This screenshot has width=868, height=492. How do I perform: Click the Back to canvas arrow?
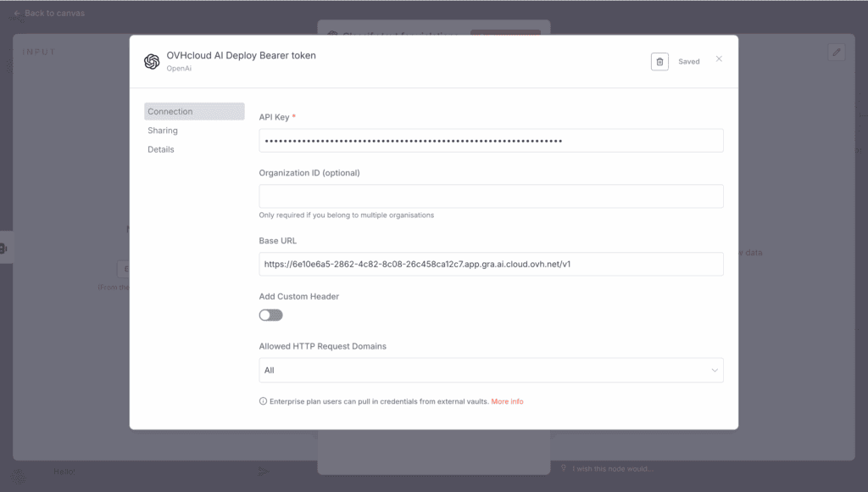pyautogui.click(x=17, y=13)
